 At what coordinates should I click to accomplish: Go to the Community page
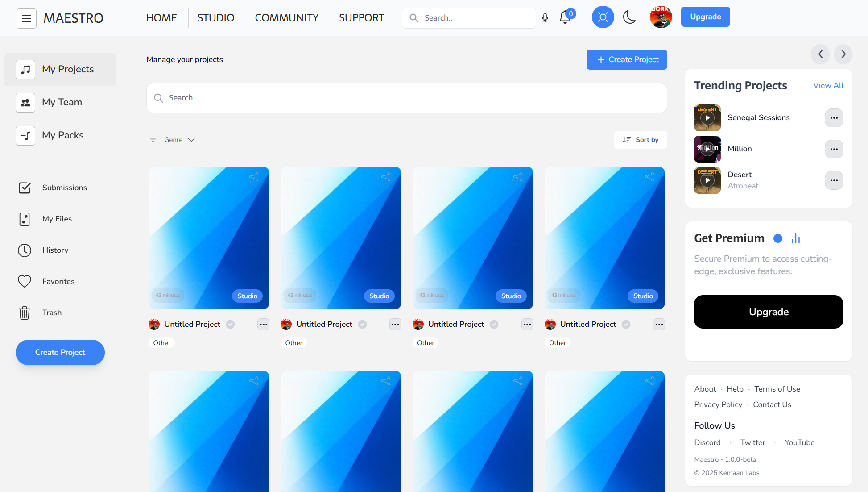point(287,17)
